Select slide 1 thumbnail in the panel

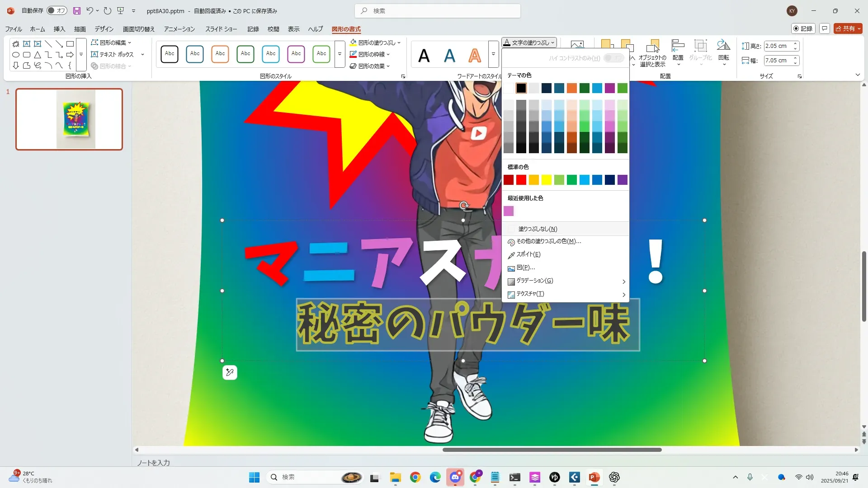(x=69, y=119)
